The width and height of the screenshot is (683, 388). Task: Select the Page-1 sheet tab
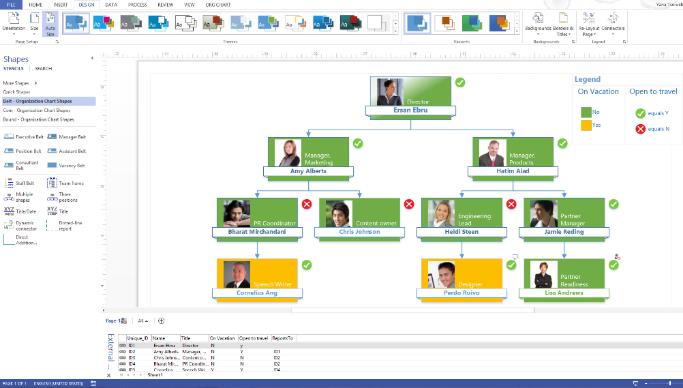tap(116, 321)
